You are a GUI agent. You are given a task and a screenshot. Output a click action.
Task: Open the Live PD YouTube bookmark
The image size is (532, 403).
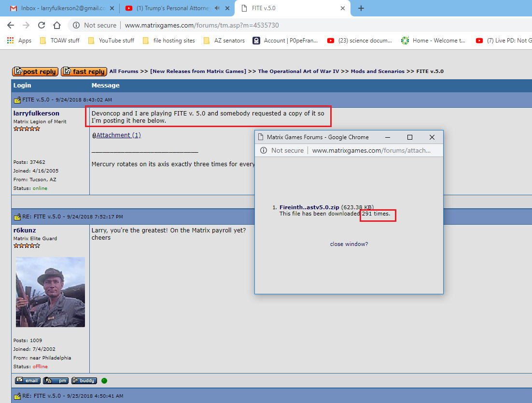coord(504,41)
